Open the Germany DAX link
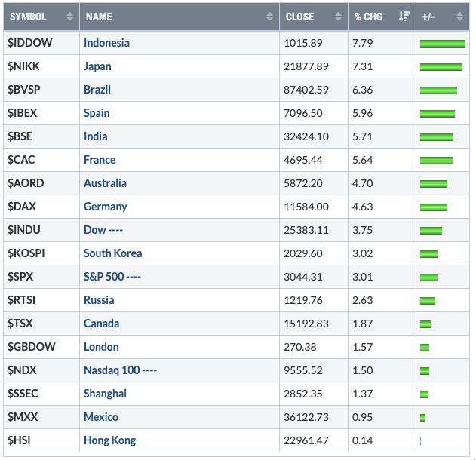The width and height of the screenshot is (476, 460). (x=105, y=207)
